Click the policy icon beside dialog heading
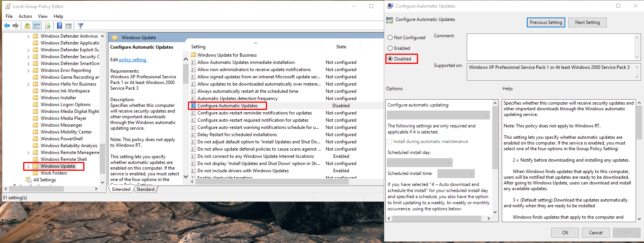 390,20
